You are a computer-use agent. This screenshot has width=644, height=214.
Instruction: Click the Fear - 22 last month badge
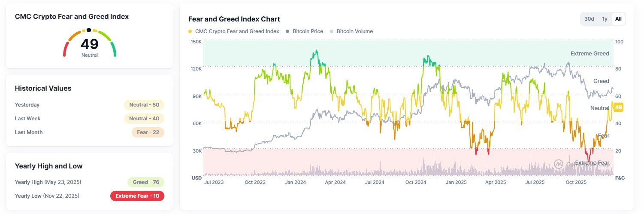point(148,132)
